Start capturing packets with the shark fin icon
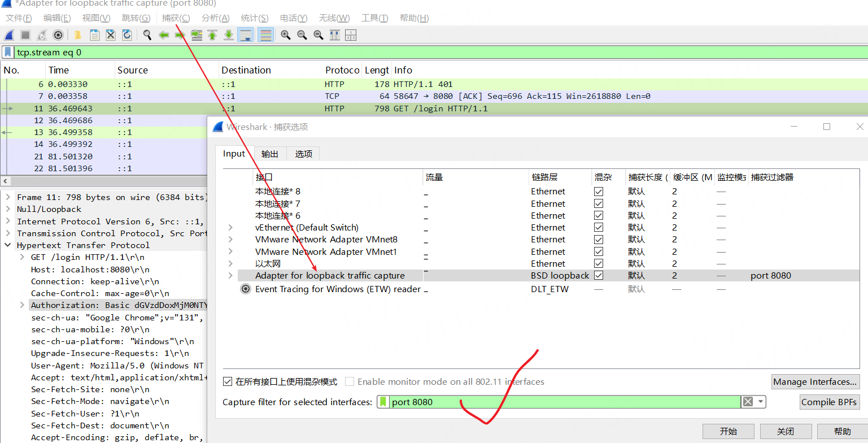868x443 pixels. 9,35
